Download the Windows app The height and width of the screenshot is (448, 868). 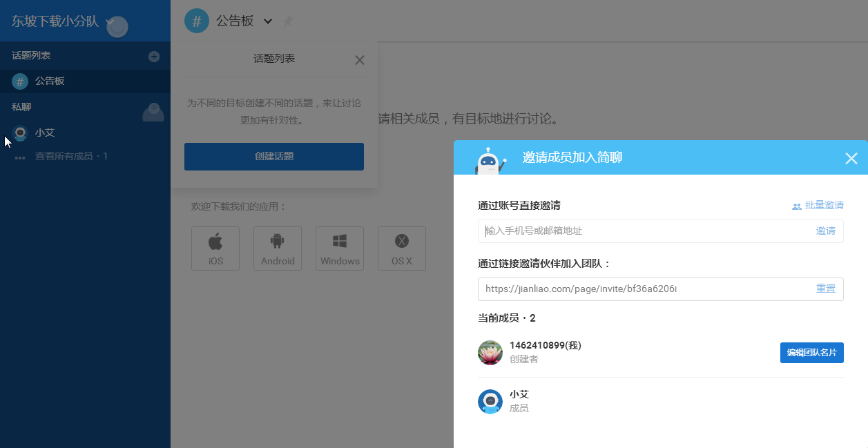pos(340,249)
